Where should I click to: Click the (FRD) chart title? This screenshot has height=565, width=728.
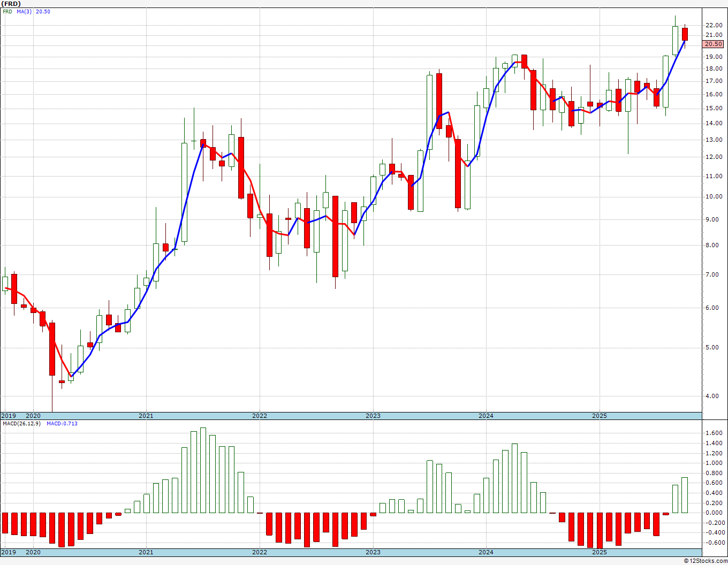point(11,4)
